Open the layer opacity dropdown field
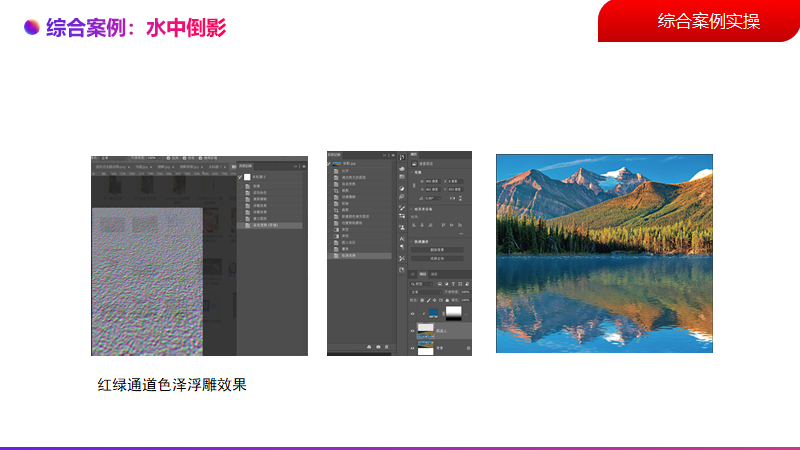The image size is (800, 450). [465, 292]
